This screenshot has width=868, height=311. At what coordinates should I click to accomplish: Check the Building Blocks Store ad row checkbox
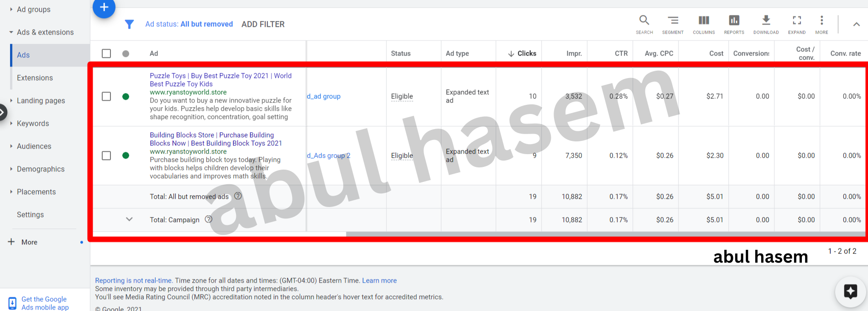click(x=106, y=155)
